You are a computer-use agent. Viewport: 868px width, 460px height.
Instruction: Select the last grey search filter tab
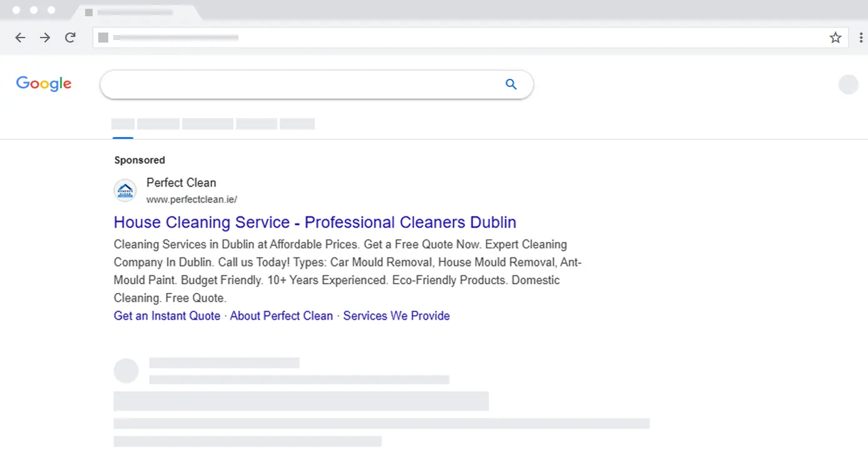tap(297, 124)
